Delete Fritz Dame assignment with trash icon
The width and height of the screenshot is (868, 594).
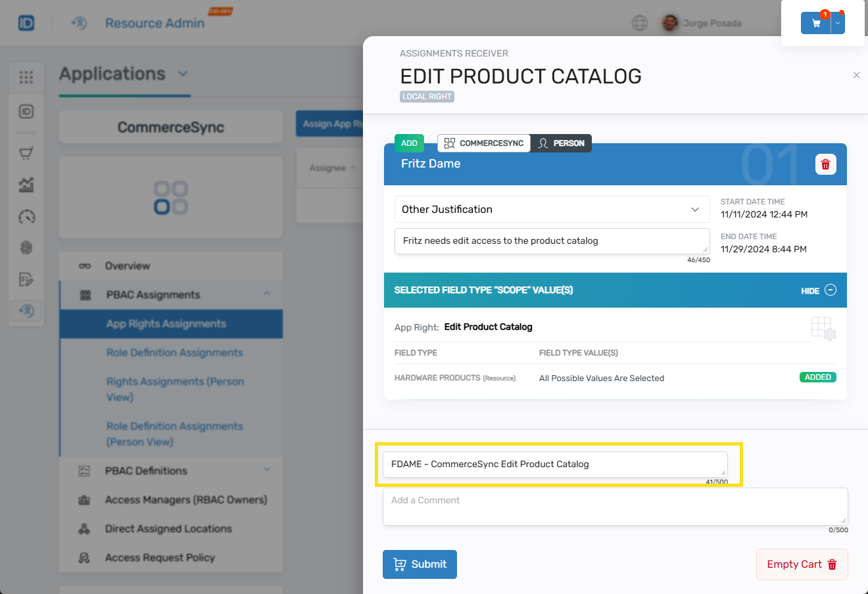click(825, 164)
